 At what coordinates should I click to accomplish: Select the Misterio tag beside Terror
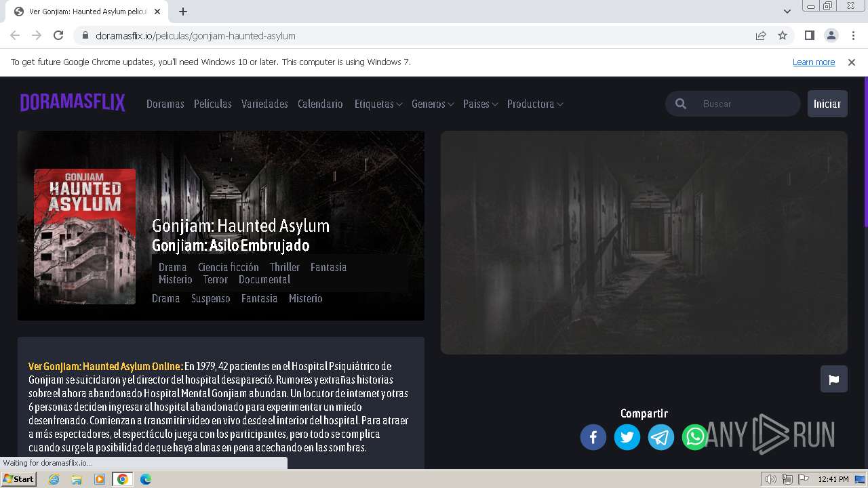(176, 279)
